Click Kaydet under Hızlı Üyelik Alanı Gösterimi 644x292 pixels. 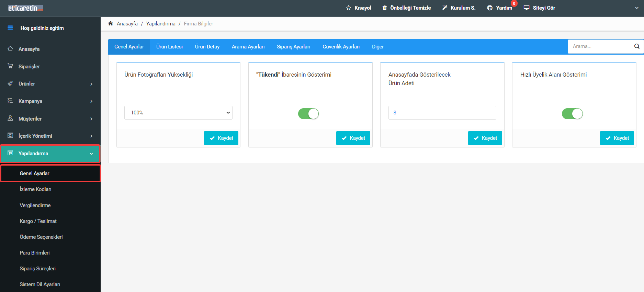[617, 138]
